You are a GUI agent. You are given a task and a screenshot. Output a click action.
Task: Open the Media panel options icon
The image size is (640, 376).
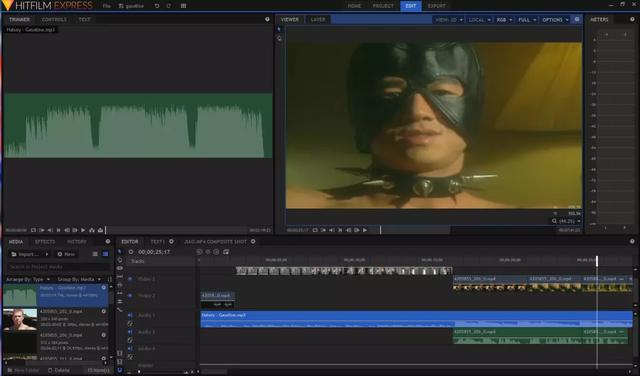tap(108, 241)
